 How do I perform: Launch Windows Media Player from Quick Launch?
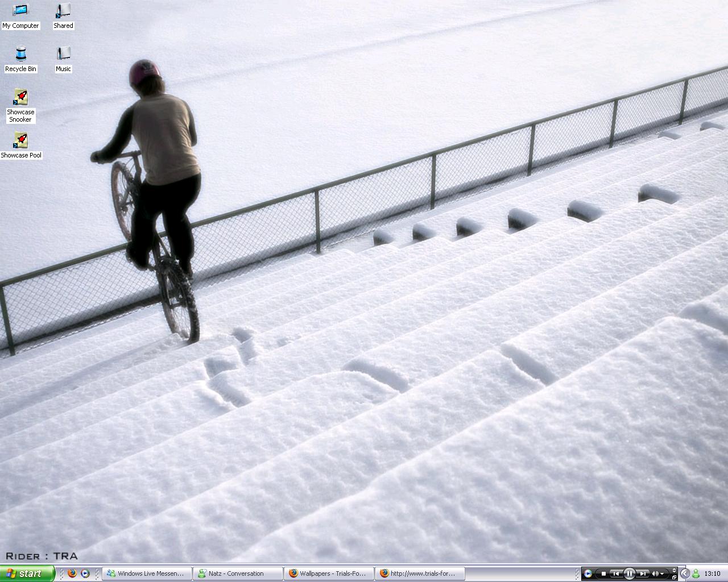click(85, 573)
